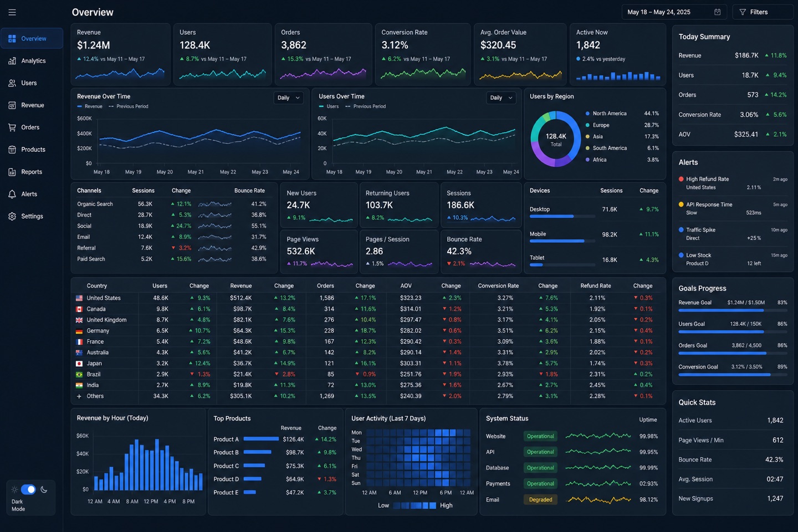Click the Products box icon in sidebar
The image size is (798, 532).
[x=12, y=150]
